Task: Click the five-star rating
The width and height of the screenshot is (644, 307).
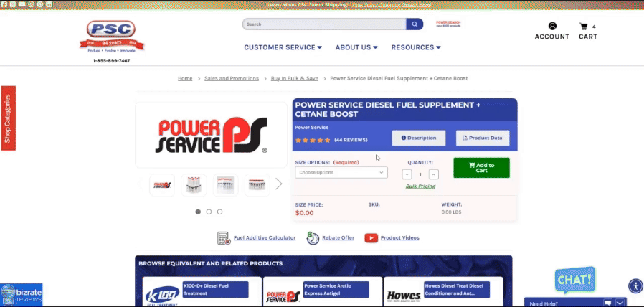Action: (313, 140)
